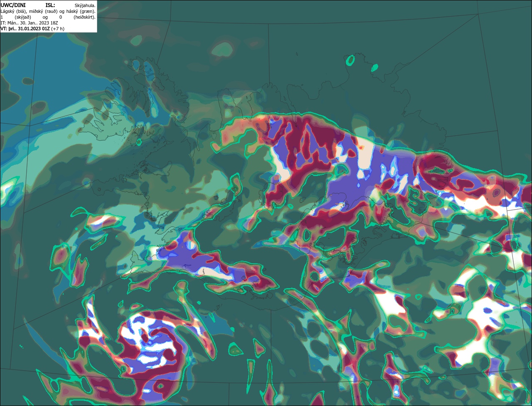Image resolution: width=532 pixels, height=406 pixels.
Task: Click the "UWC/DINI" title text
Action: pos(13,5)
